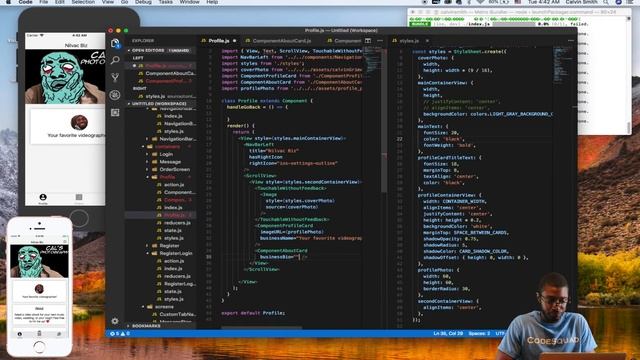
Task: Click Spaces: 2 indentation in status bar
Action: click(479, 333)
